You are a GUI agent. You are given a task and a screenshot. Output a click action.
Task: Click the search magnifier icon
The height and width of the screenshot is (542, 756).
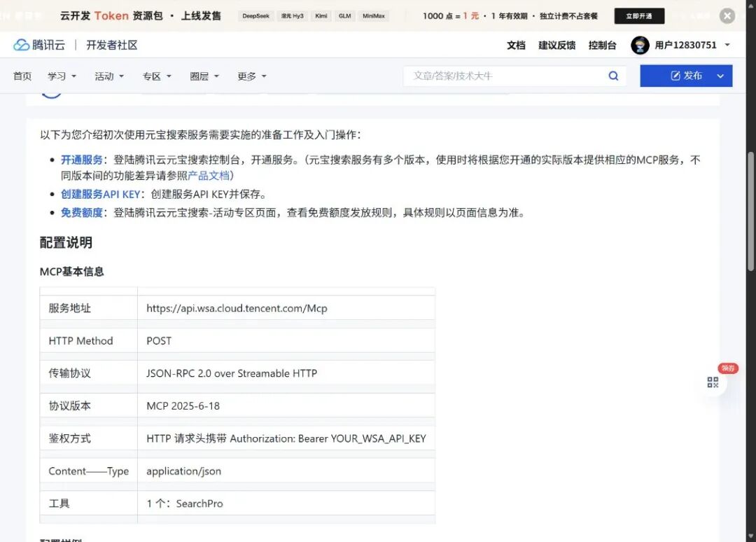613,76
